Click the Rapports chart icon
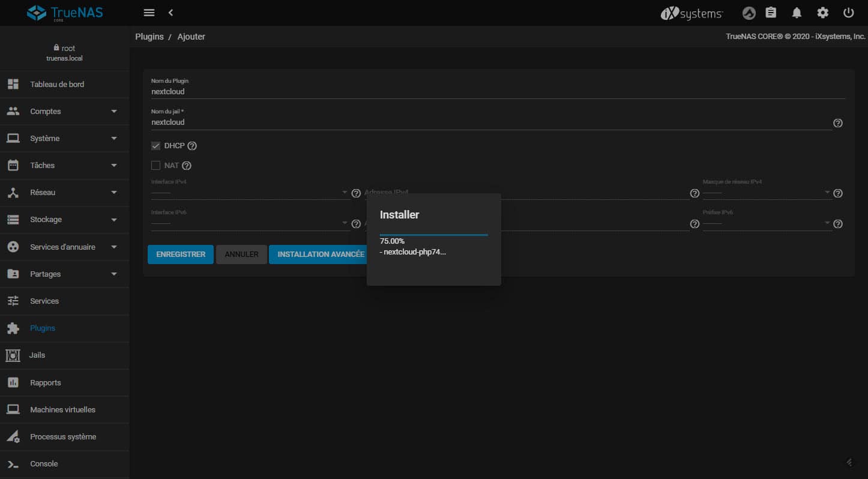The image size is (868, 479). tap(13, 382)
